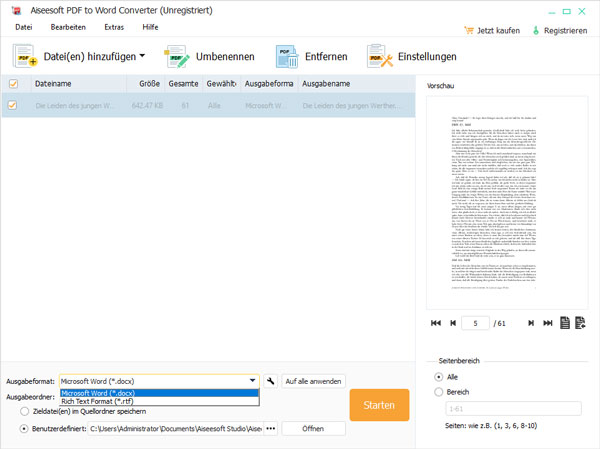Choose Microsoft Word (*.docx) from list
Screen dimensions: 600x449
point(160,393)
